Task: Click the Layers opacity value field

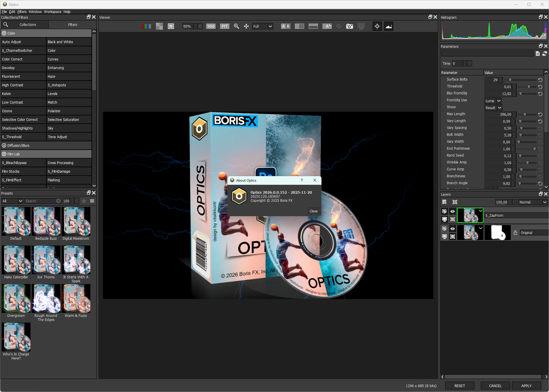Action: pos(502,202)
